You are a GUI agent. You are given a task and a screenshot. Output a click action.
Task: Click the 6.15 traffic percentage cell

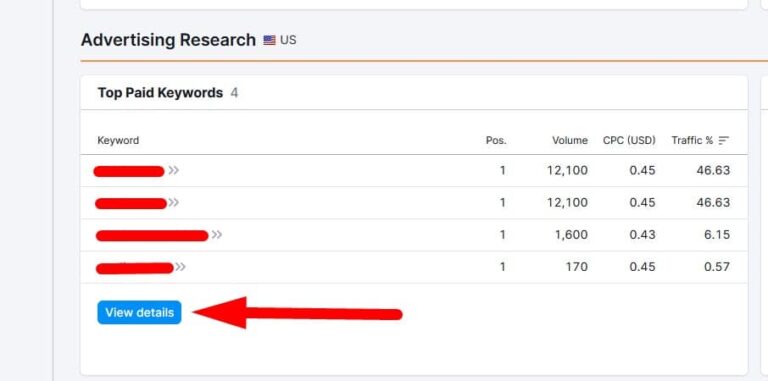coord(717,235)
